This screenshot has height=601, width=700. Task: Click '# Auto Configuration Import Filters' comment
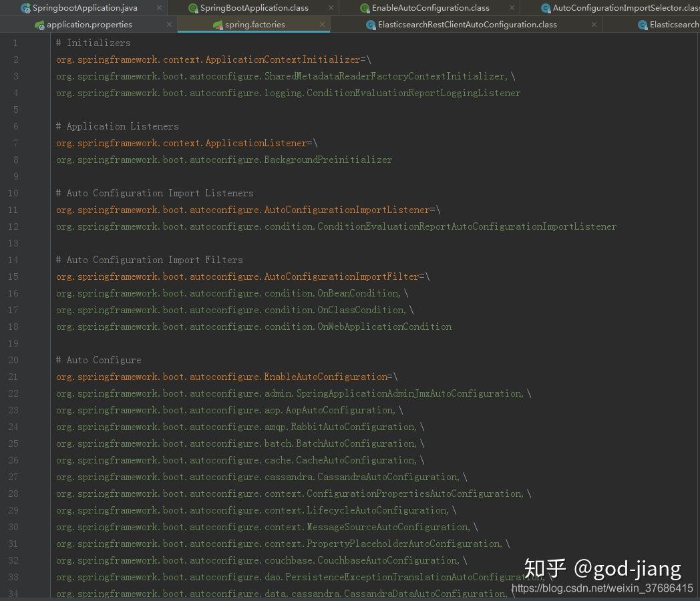coord(149,260)
